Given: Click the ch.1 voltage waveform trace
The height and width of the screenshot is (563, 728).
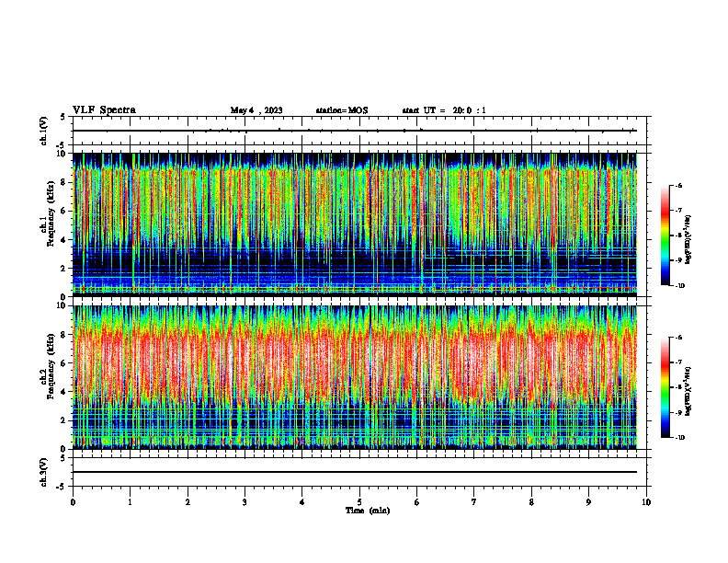Looking at the screenshot, I should click(x=355, y=131).
